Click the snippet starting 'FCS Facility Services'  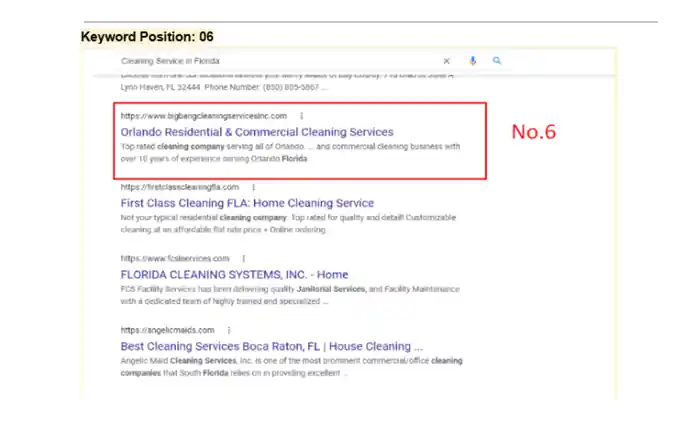[290, 295]
